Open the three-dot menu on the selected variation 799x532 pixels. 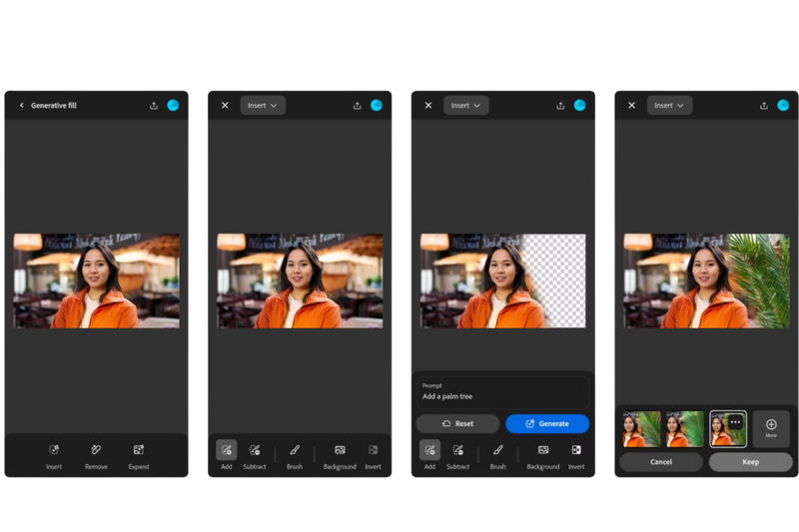coord(735,422)
